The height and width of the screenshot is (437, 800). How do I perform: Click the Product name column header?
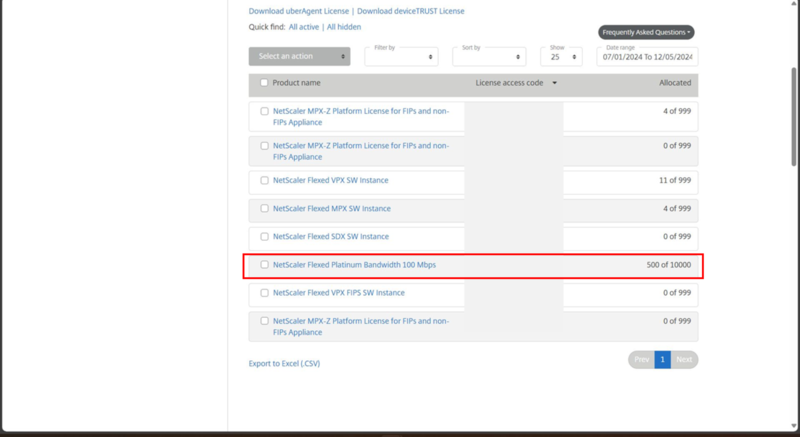point(296,83)
